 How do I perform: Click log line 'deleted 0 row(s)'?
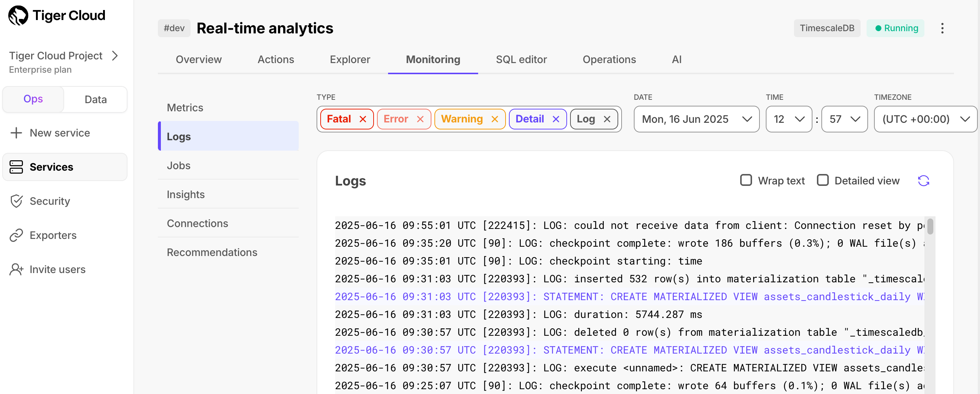click(630, 332)
